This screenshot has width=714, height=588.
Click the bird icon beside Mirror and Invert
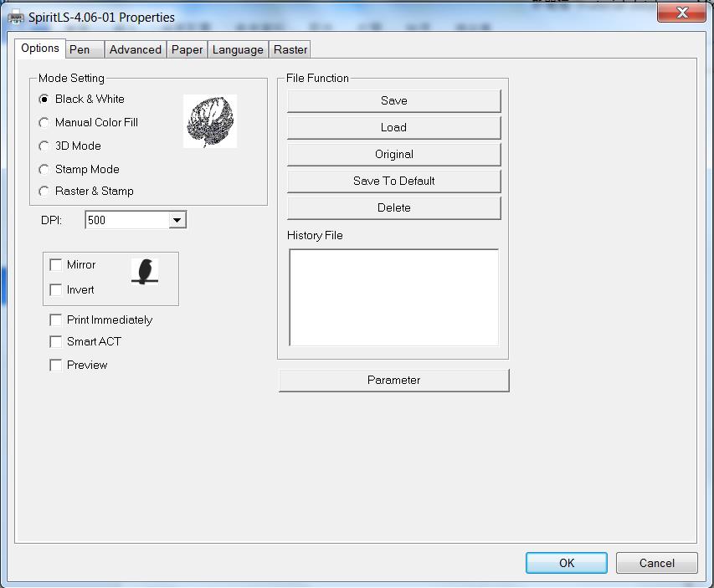[x=146, y=271]
